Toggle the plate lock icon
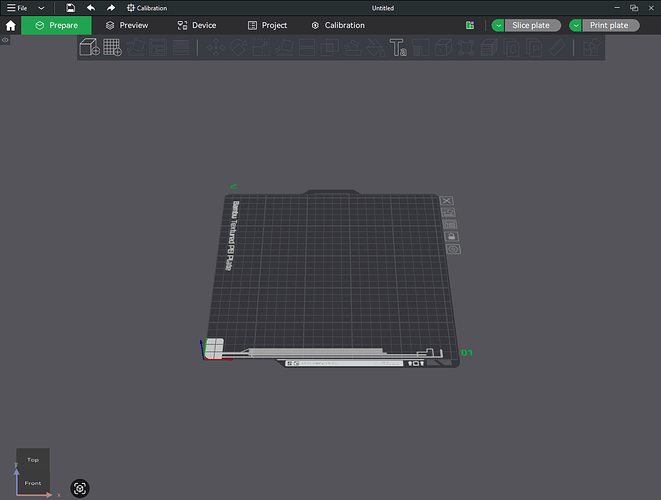This screenshot has width=661, height=500. pos(451,237)
